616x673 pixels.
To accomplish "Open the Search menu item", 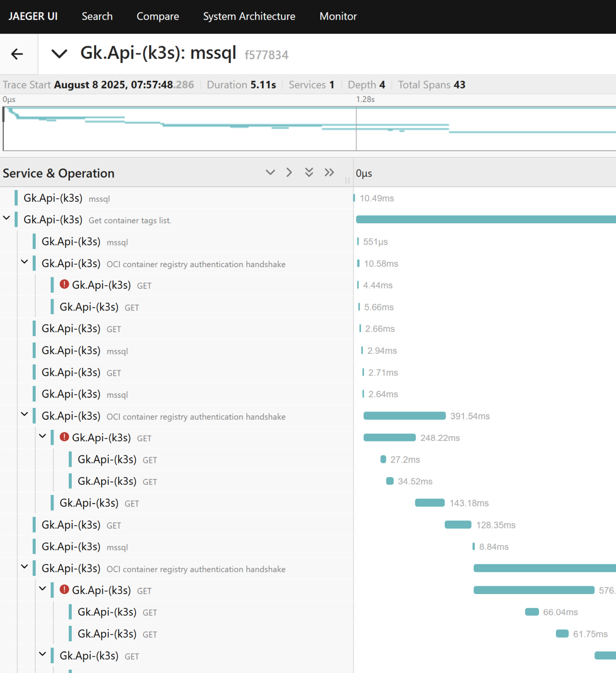I will pos(97,16).
